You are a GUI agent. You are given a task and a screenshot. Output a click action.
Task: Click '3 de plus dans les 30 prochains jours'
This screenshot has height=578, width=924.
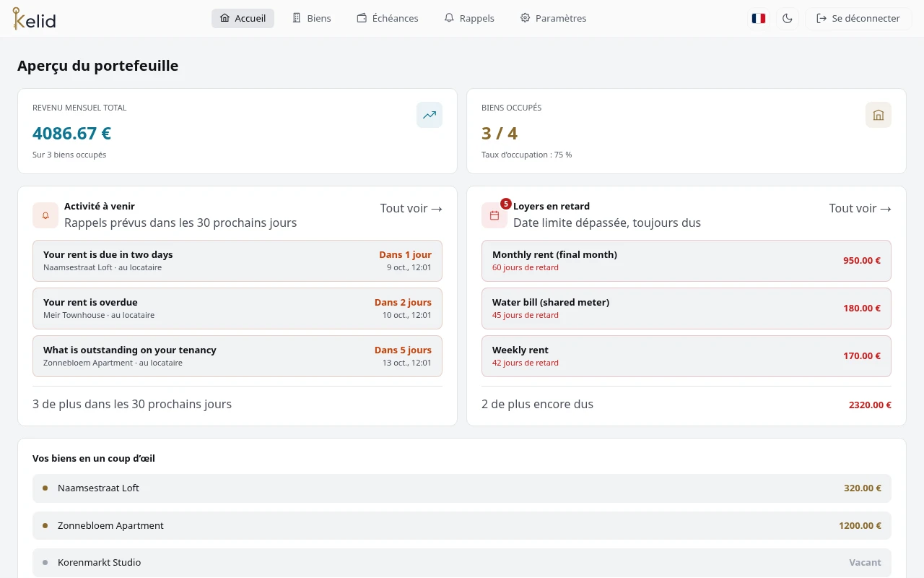(x=132, y=404)
